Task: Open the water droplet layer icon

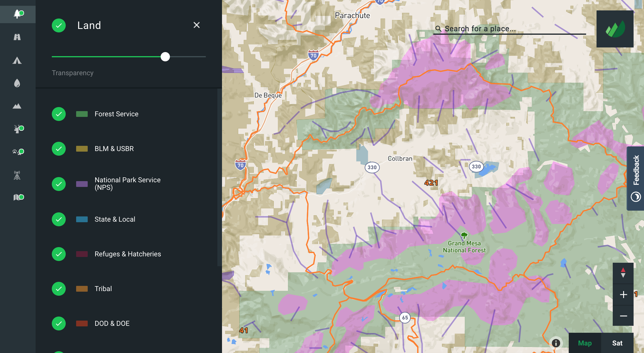Action: 17,83
